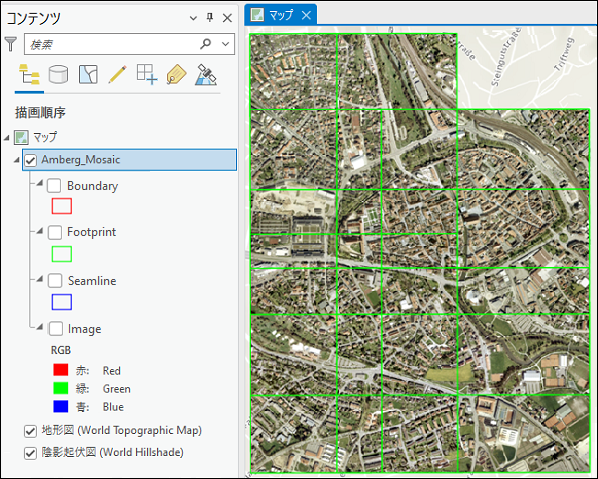Select the satellite perspective imagery icon
Screen dimensions: 598x479
coord(206,74)
